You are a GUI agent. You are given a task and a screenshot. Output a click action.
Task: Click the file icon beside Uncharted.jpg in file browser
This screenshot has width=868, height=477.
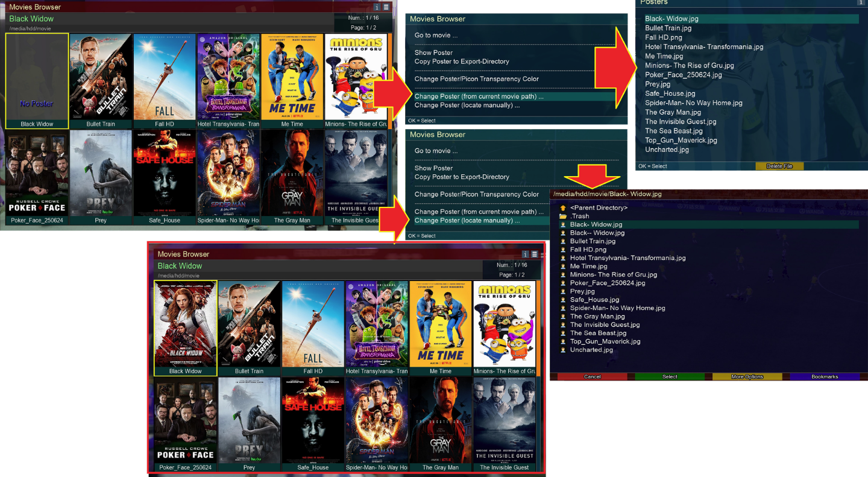point(563,350)
